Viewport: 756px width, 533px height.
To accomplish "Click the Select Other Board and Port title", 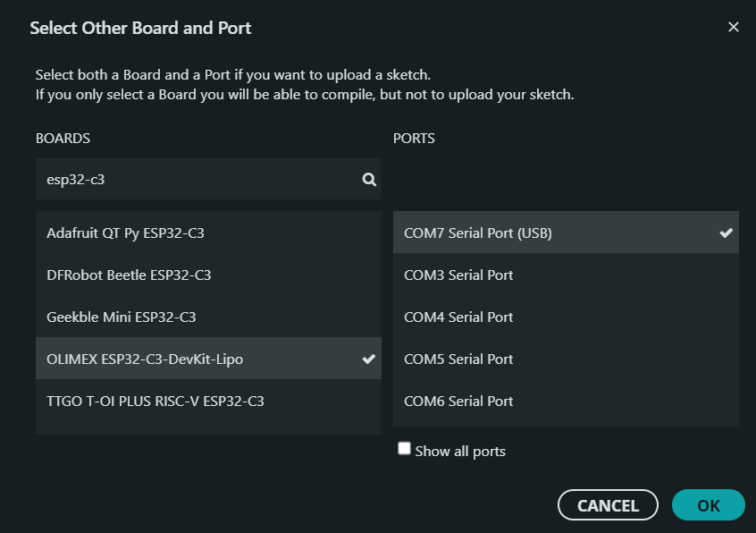I will click(140, 29).
